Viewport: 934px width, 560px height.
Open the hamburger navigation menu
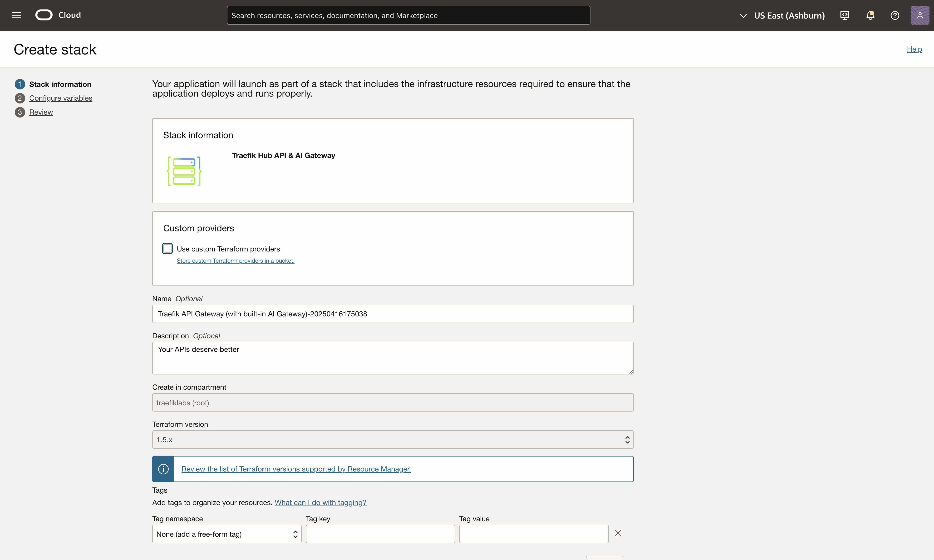point(16,15)
